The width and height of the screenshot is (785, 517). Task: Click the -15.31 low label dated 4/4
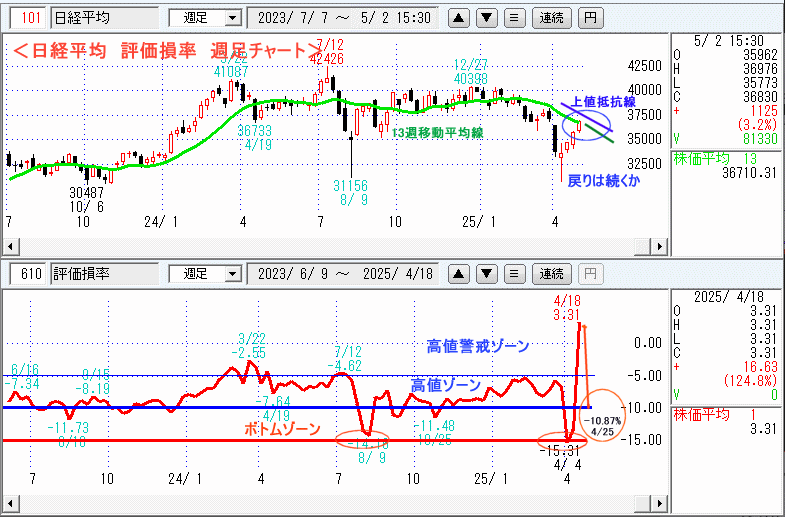[560, 451]
